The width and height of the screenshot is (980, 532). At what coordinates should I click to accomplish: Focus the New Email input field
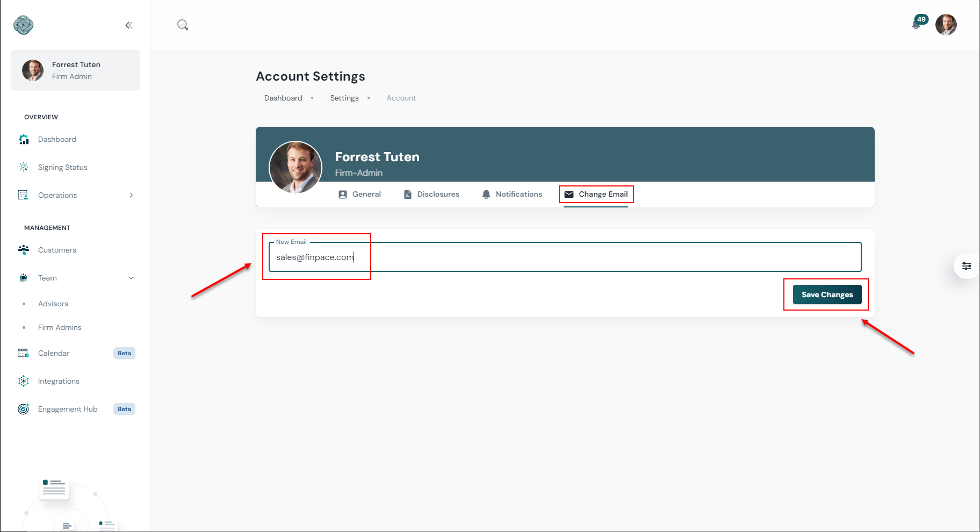[x=565, y=257]
